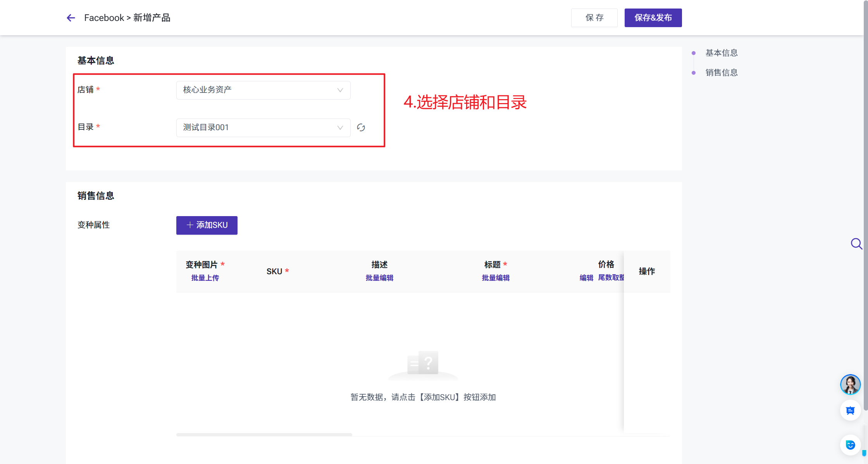Click the blue message feedback icon

[850, 411]
